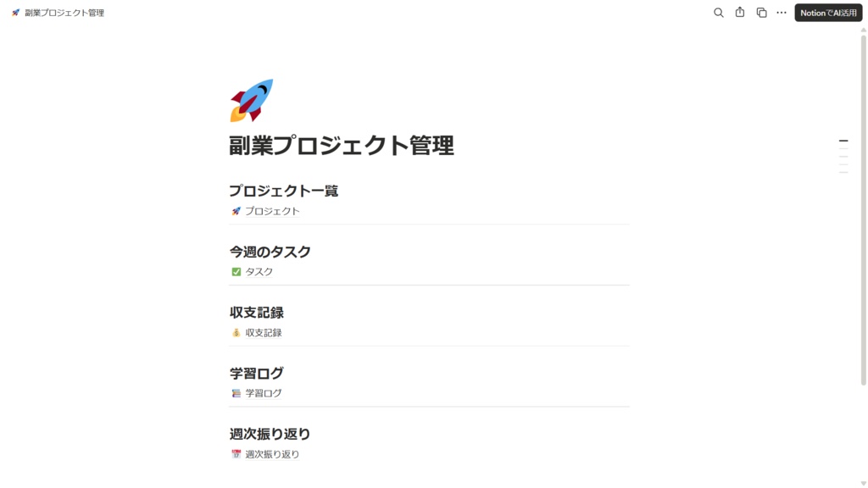Click the rocket emoji beside プロジェクト
Screen dimensions: 868x488
(x=235, y=213)
